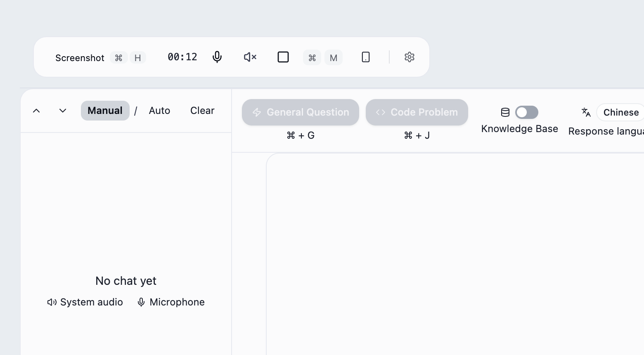Open settings via gear icon
Image resolution: width=644 pixels, height=355 pixels.
(x=410, y=57)
